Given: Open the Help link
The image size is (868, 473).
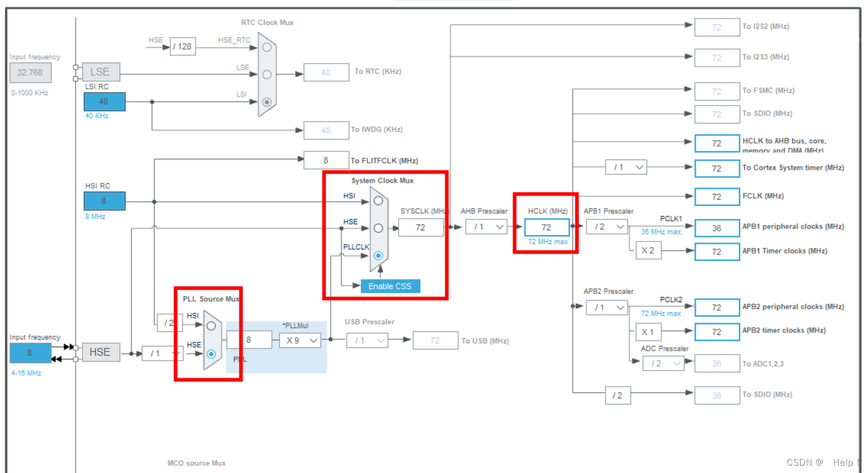Looking at the screenshot, I should coord(842,463).
